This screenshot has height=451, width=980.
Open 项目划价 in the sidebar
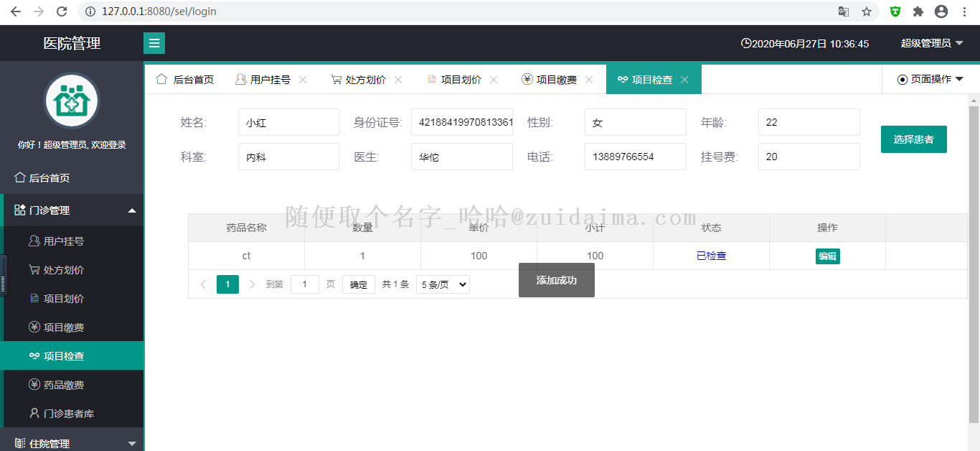tap(72, 299)
